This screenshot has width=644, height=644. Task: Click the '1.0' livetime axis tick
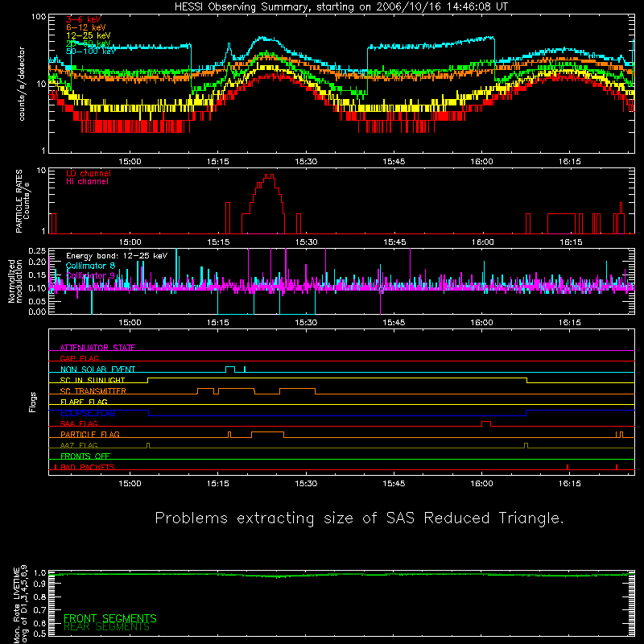39,573
